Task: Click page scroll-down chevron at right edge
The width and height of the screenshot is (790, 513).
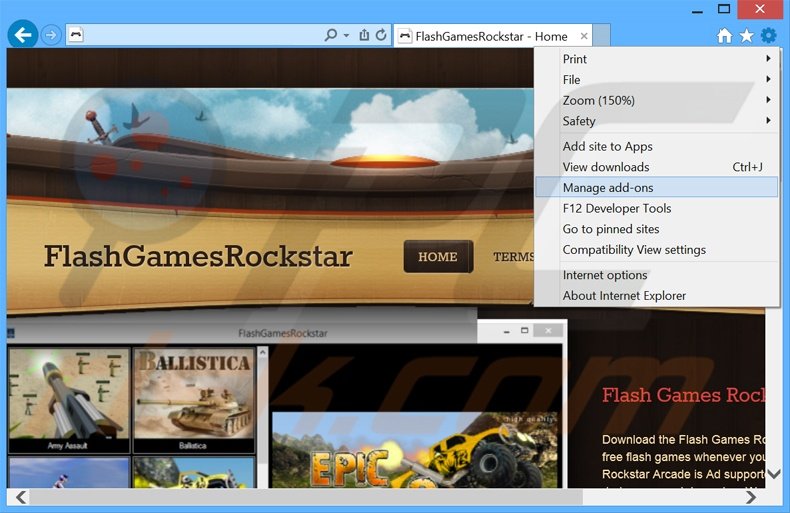Action: pos(773,474)
